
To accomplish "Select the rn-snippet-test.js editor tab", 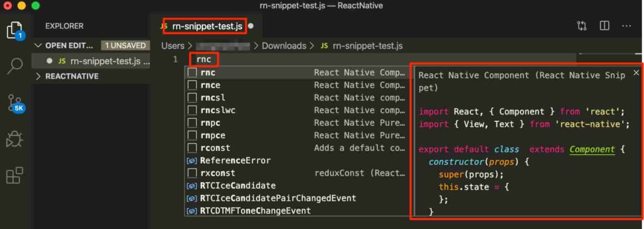I will pyautogui.click(x=206, y=26).
